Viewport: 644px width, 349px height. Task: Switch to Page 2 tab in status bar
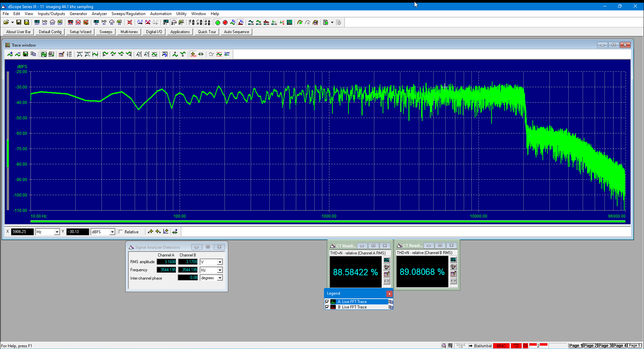pyautogui.click(x=590, y=346)
